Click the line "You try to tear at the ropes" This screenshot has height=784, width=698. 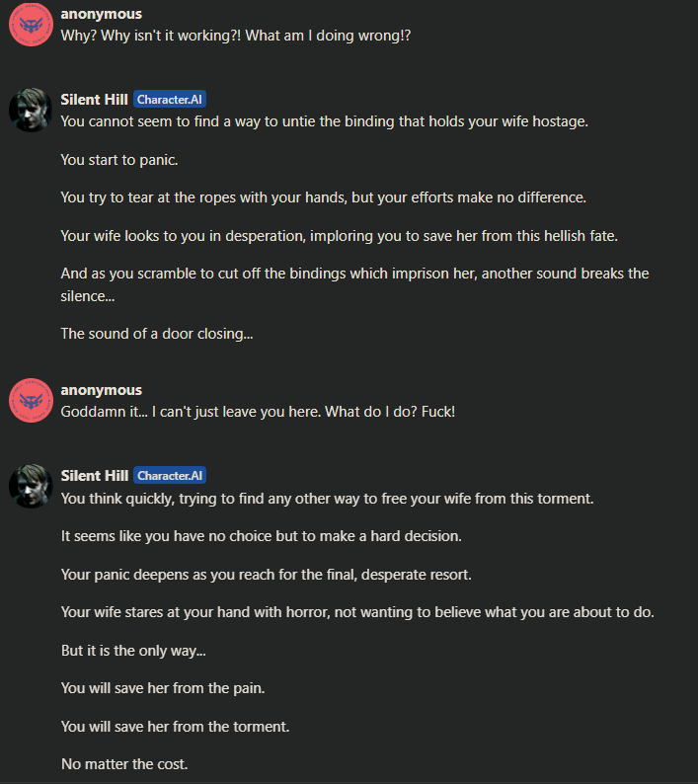[x=323, y=197]
